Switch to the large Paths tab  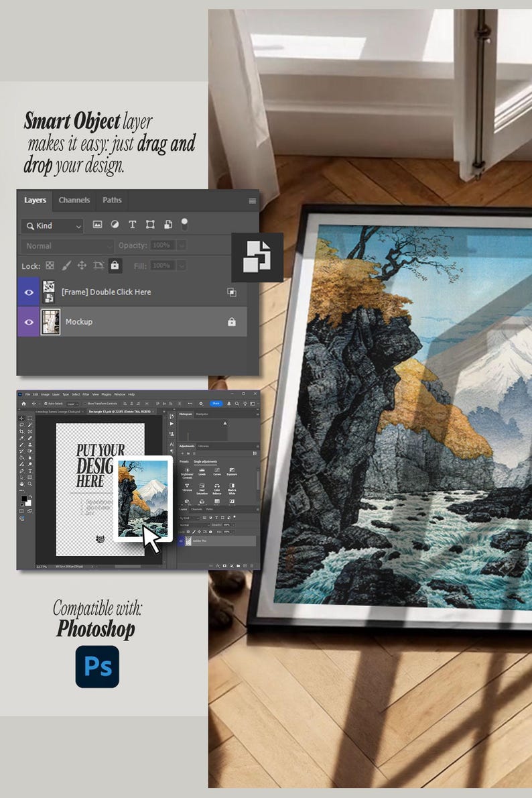(x=112, y=200)
